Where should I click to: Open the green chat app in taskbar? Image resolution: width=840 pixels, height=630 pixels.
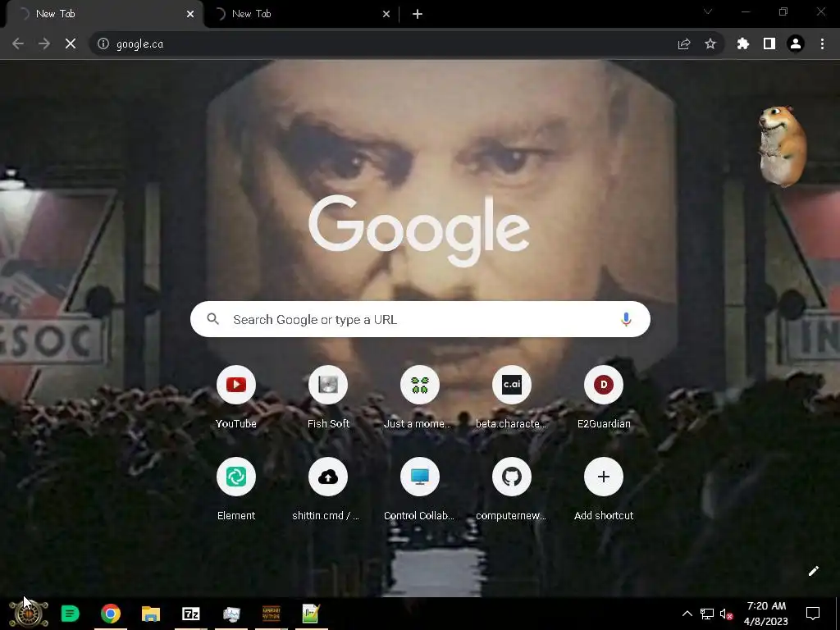[71, 614]
